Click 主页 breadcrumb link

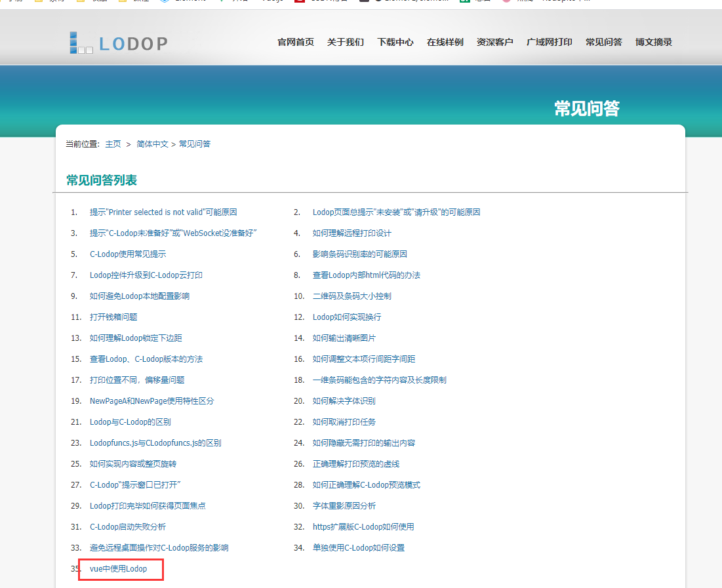coord(113,144)
